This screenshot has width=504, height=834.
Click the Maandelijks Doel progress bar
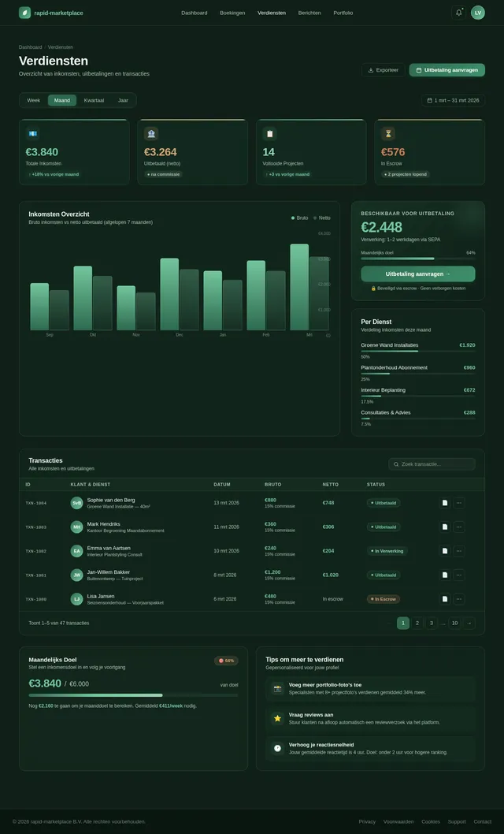click(133, 695)
